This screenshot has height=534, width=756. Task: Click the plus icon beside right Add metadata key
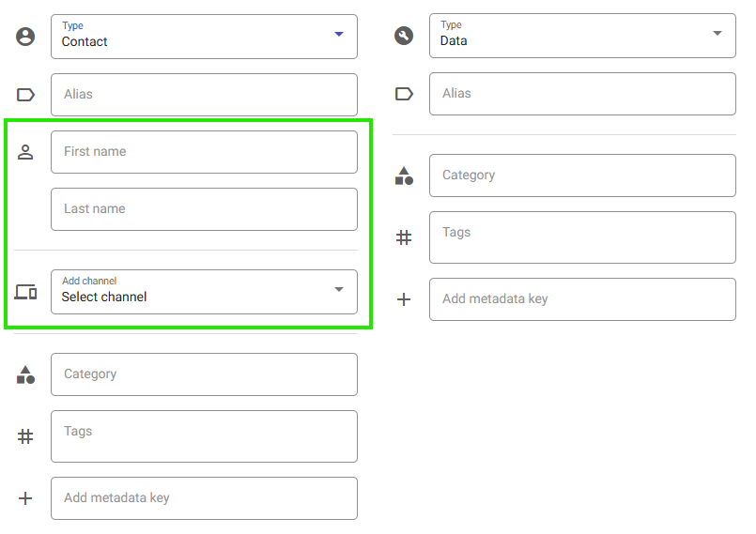click(x=404, y=299)
